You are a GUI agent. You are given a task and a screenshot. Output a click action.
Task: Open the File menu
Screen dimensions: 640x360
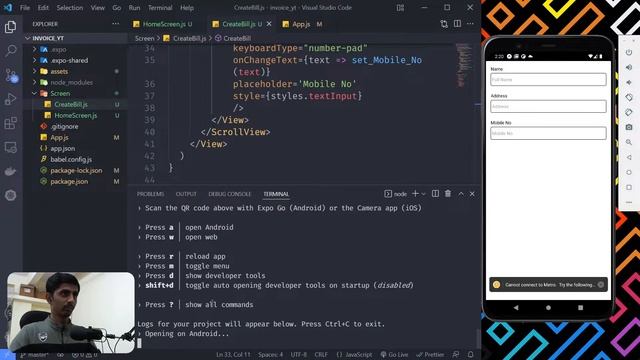tap(25, 8)
